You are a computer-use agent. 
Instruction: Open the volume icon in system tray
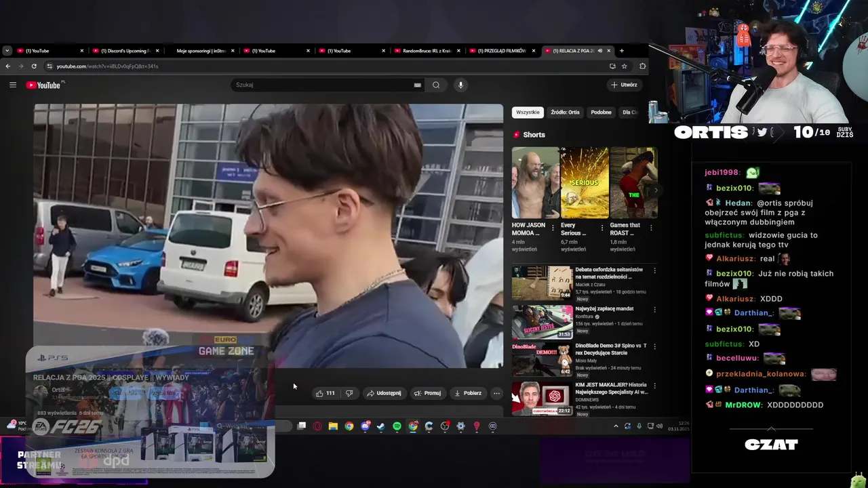click(660, 426)
